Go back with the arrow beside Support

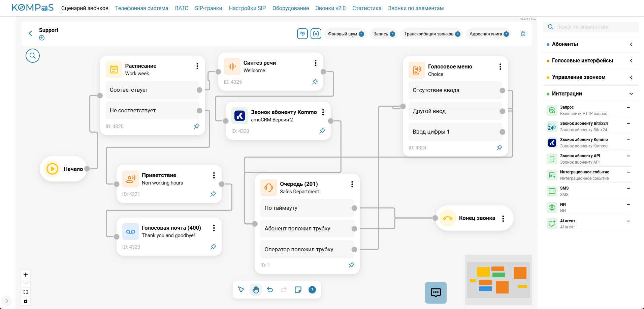point(30,33)
